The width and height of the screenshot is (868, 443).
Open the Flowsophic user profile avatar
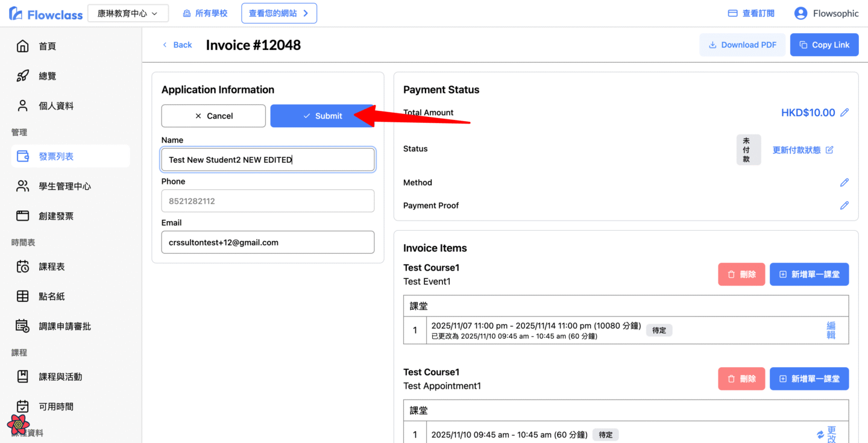[800, 13]
